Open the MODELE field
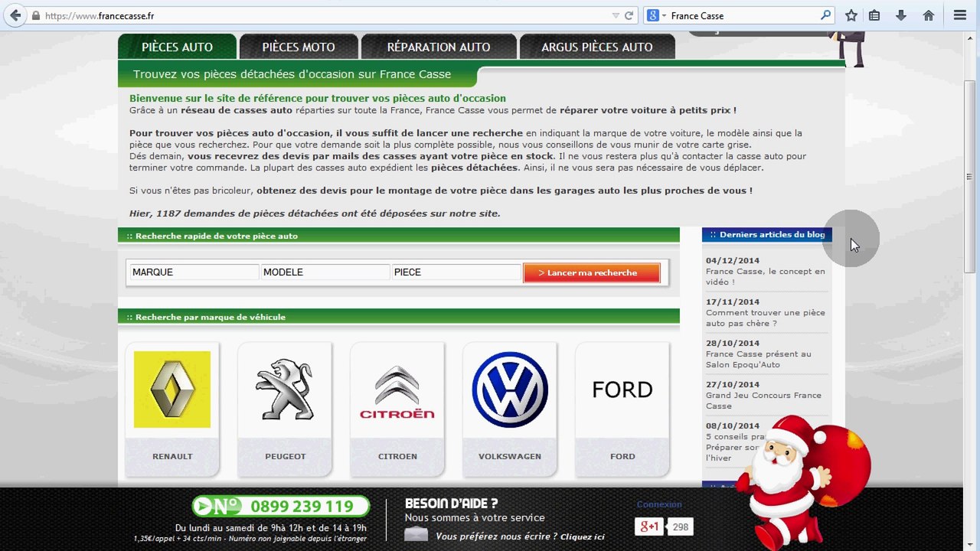 (x=325, y=272)
